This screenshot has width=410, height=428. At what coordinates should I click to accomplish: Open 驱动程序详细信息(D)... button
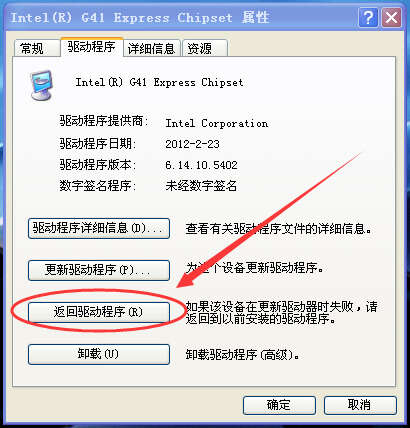(99, 228)
